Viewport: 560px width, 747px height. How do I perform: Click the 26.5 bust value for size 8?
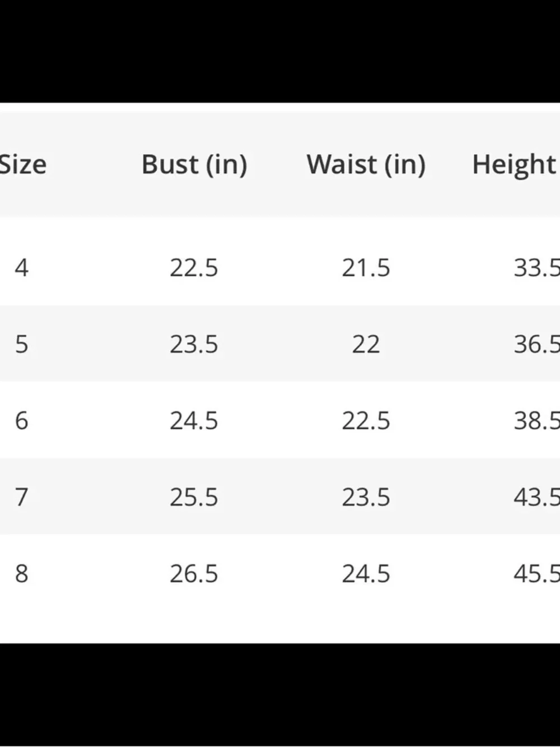(194, 573)
